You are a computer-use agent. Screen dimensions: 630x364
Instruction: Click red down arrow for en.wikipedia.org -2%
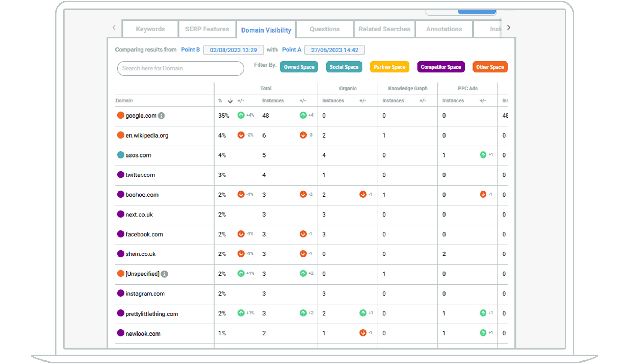click(x=241, y=135)
